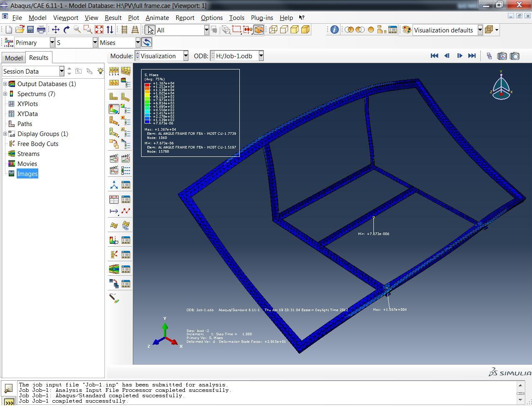
Task: Click the Pan View tool icon
Action: 55,30
